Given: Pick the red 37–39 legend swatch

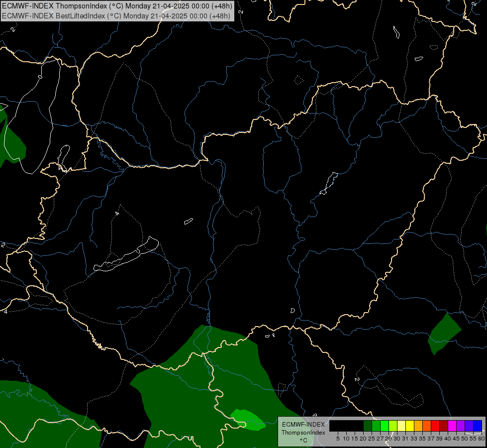Looking at the screenshot, I should (x=435, y=426).
